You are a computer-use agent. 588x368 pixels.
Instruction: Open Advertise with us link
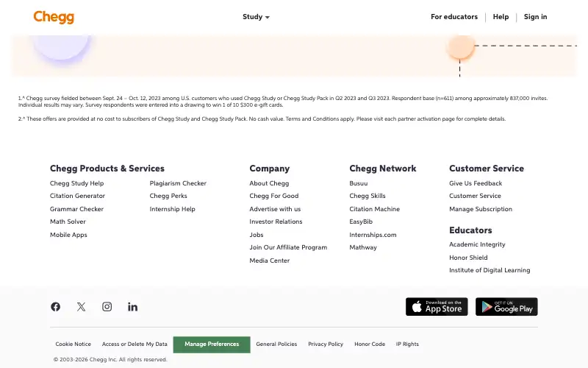pyautogui.click(x=275, y=209)
